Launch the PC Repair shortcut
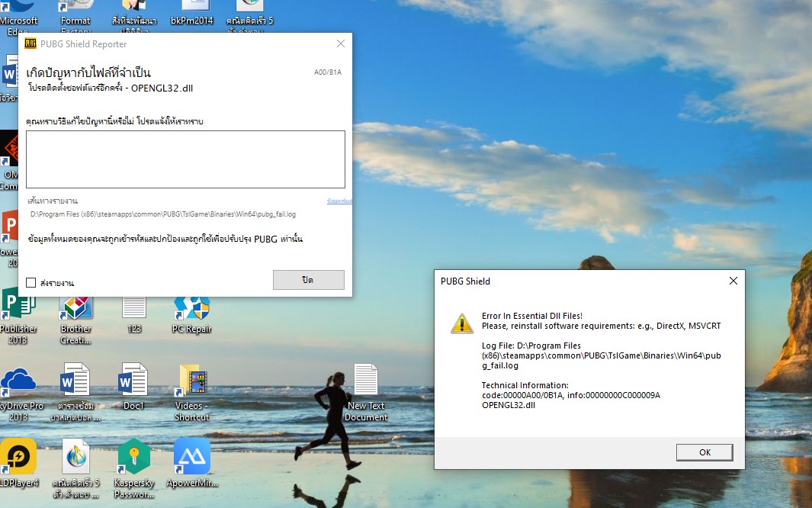812x508 pixels. 191,315
